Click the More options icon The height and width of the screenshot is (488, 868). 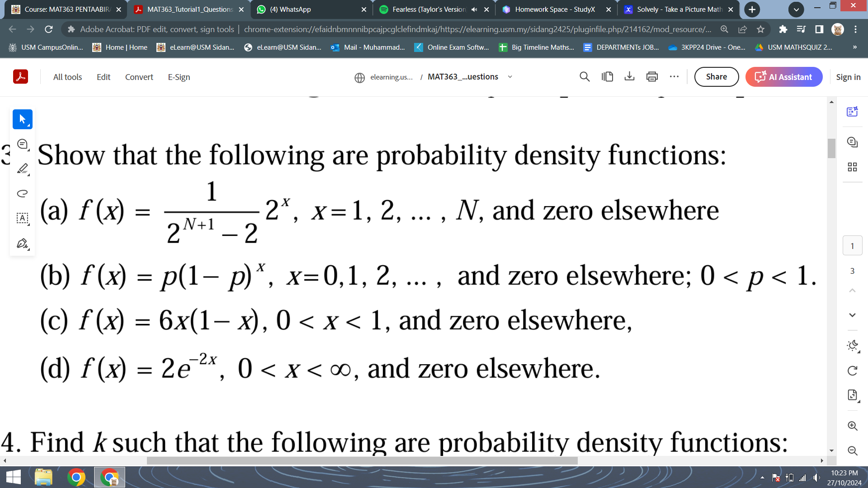[674, 77]
